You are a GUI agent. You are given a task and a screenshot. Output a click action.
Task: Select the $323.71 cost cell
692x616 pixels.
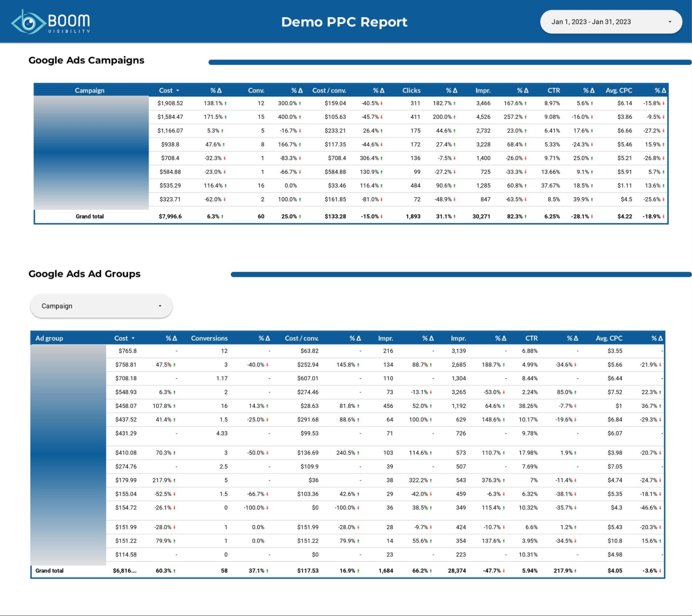click(170, 199)
